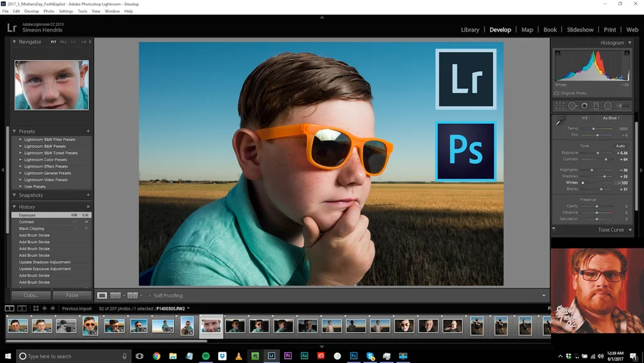Add a new snapshot with plus icon
644x363 pixels.
coord(88,195)
